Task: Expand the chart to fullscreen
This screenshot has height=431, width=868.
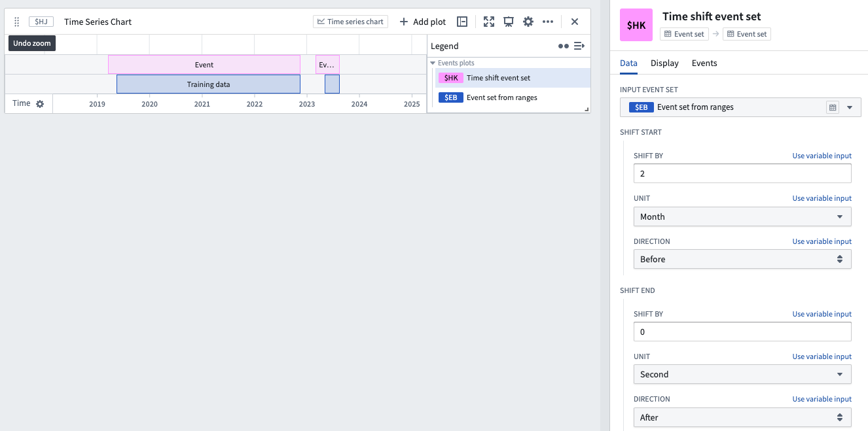Action: point(489,22)
